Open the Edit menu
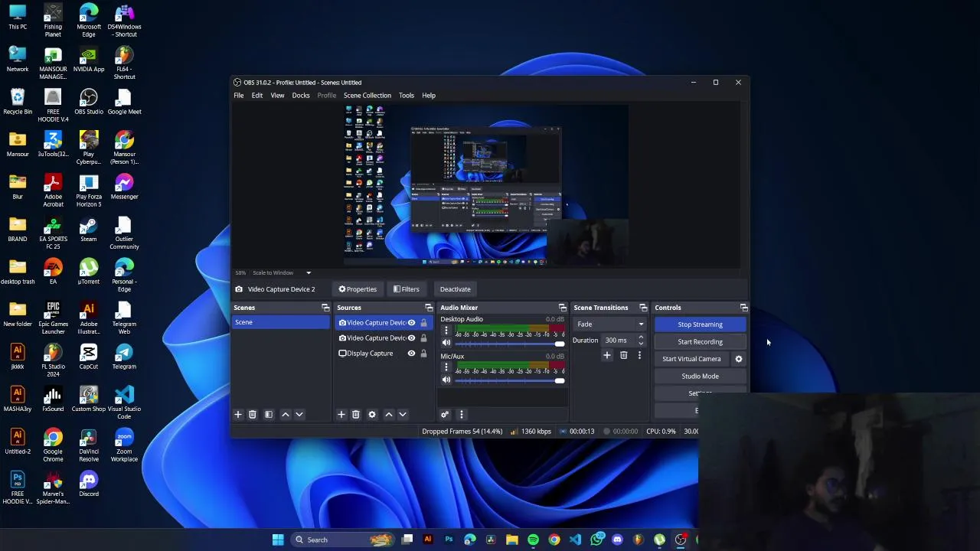This screenshot has width=980, height=551. coord(257,96)
